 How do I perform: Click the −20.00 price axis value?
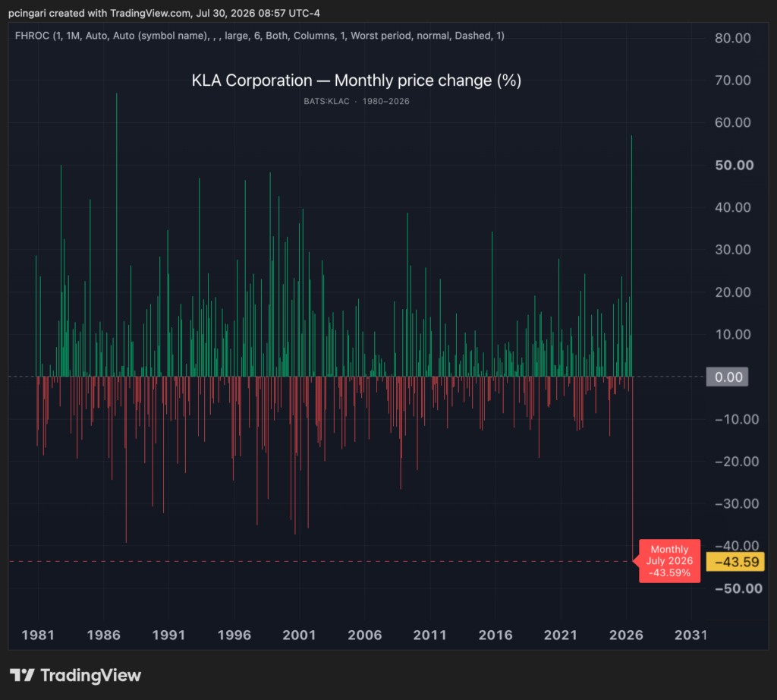tap(736, 462)
